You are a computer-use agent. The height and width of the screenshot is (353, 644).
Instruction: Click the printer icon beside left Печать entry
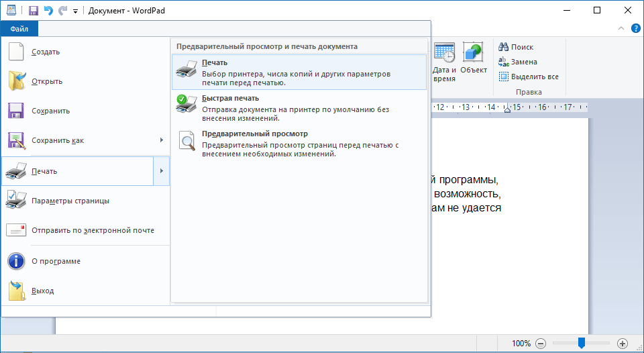(16, 171)
